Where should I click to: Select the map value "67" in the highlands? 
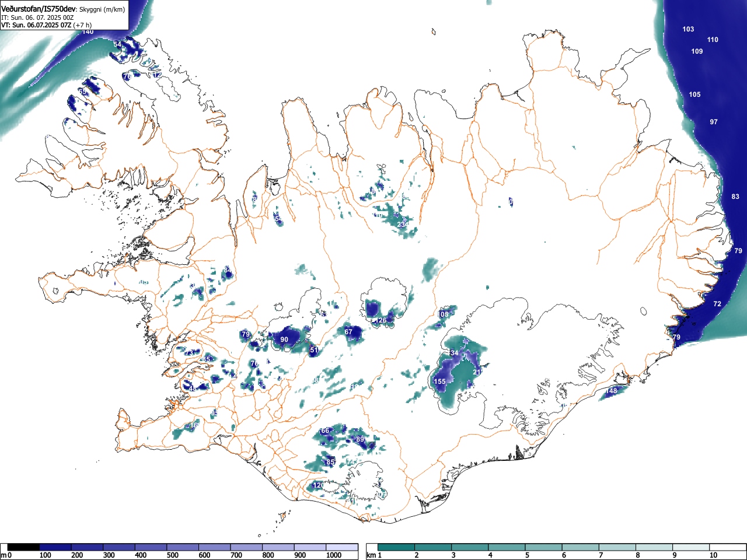[348, 332]
